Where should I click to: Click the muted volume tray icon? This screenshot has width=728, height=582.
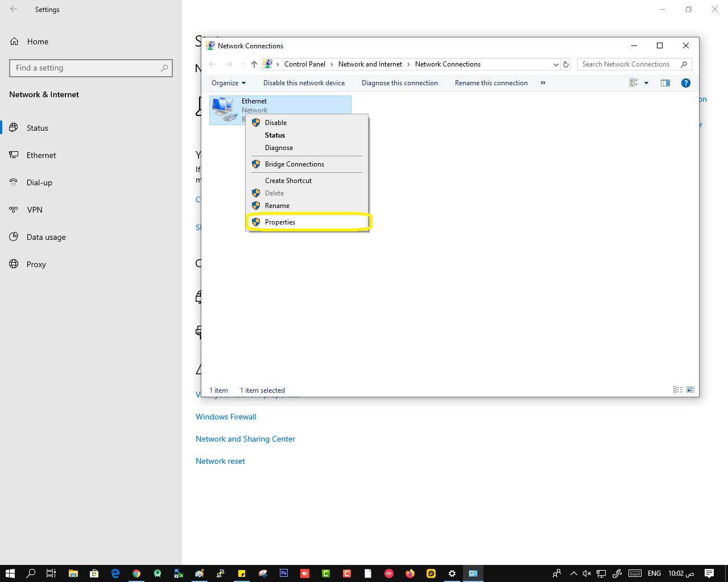click(587, 573)
